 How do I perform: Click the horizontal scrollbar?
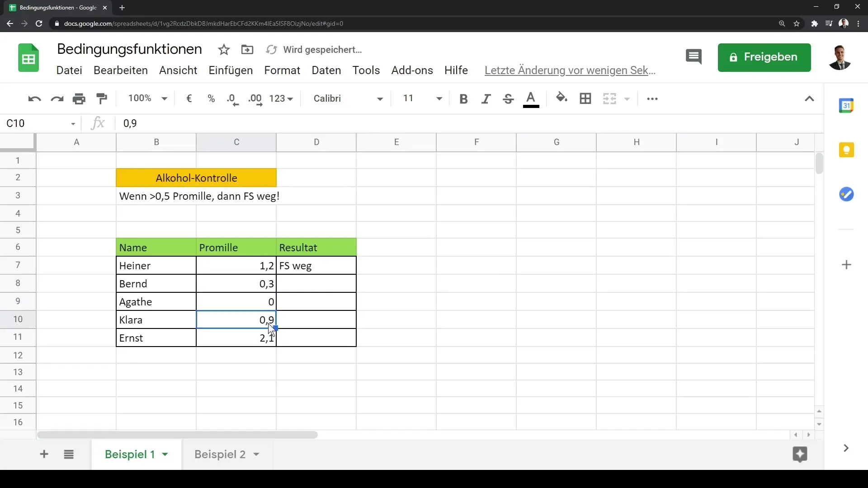click(x=177, y=435)
